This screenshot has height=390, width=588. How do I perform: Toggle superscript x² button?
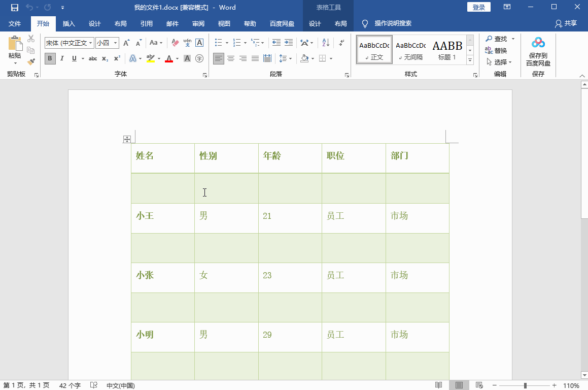pyautogui.click(x=117, y=58)
